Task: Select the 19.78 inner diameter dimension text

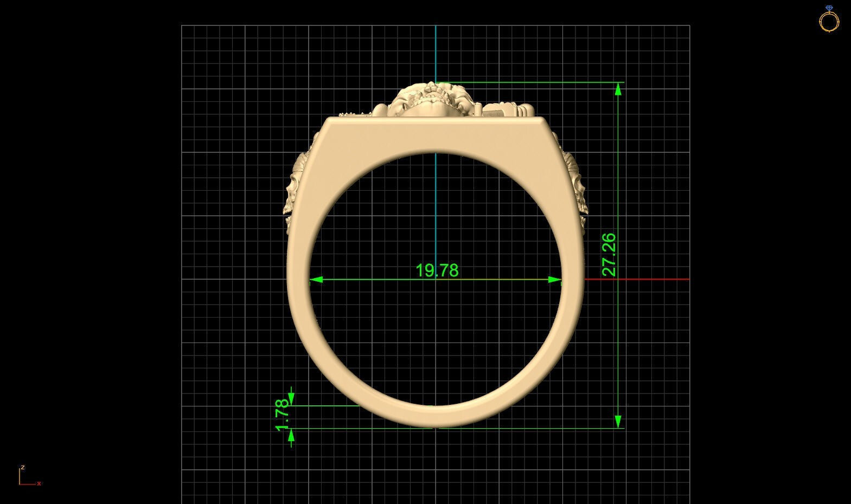Action: coord(437,270)
